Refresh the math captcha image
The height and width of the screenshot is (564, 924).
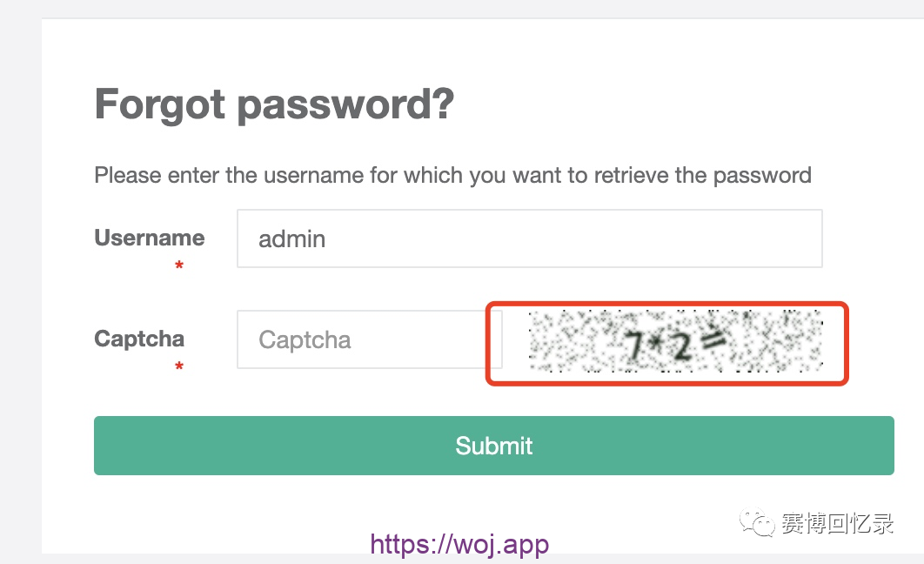pyautogui.click(x=675, y=342)
